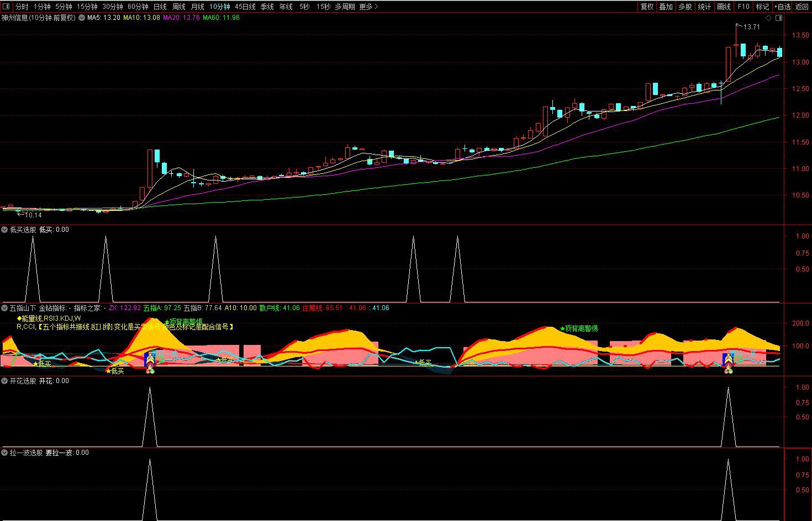Click the 拉一波选股 indicator name
812x521 pixels.
pos(26,453)
